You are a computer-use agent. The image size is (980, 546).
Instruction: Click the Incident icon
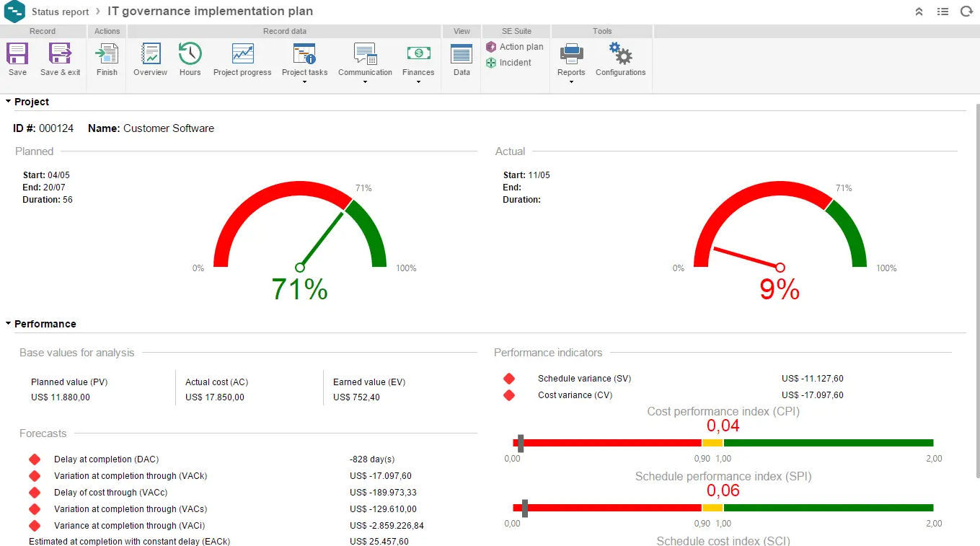point(510,63)
